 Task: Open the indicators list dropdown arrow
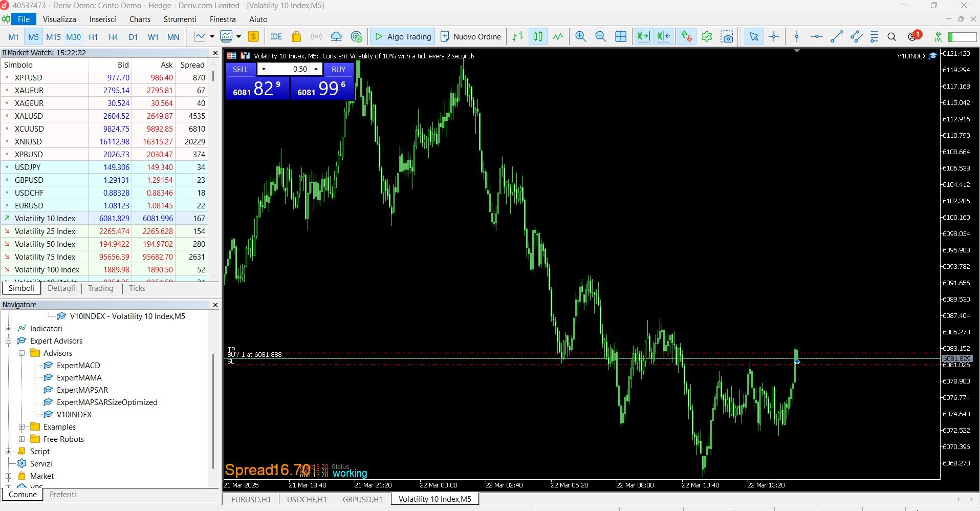(212, 37)
